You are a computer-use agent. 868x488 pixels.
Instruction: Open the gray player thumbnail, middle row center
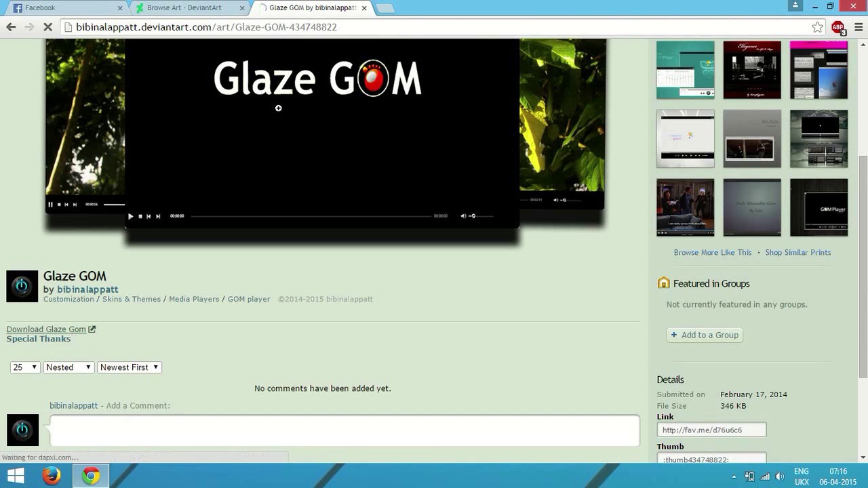click(752, 139)
